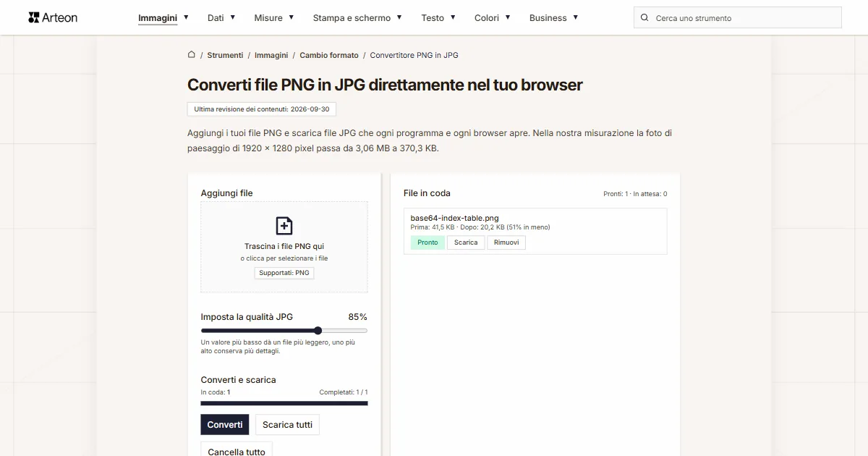Open the Colori menu
The image size is (868, 456).
click(487, 17)
